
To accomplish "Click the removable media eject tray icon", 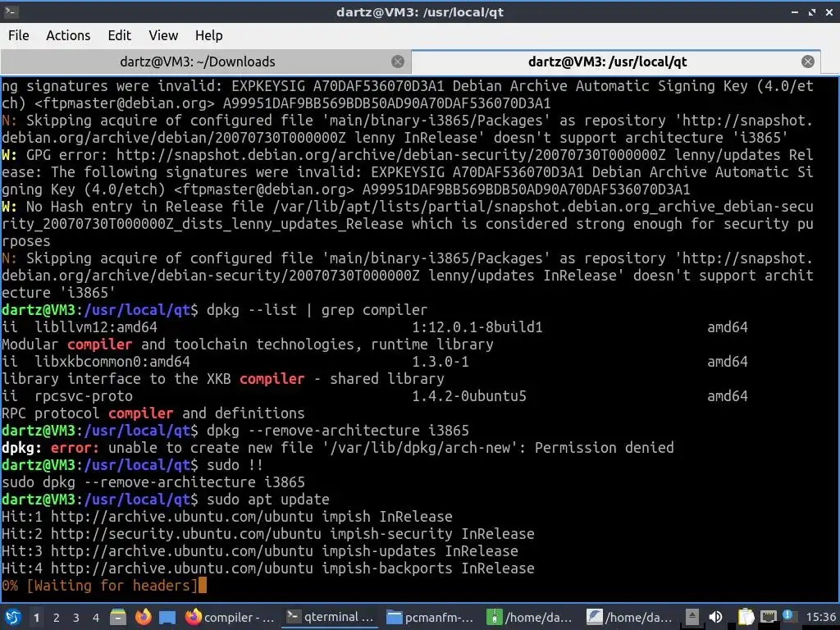I will (692, 617).
